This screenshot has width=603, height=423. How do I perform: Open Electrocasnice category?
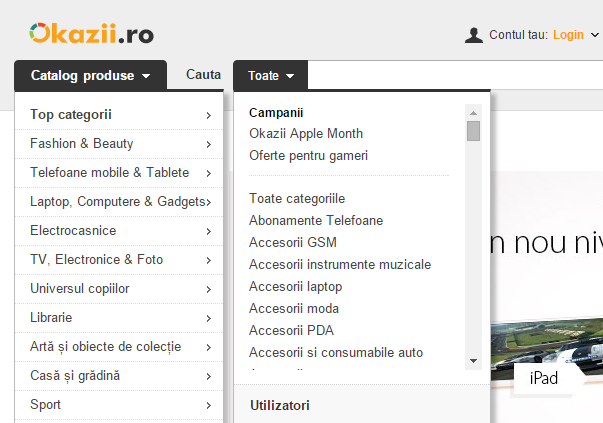pos(119,231)
